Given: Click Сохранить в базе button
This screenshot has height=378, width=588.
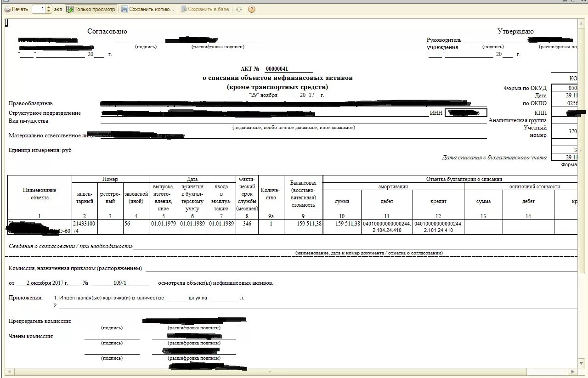Looking at the screenshot, I should coord(205,9).
